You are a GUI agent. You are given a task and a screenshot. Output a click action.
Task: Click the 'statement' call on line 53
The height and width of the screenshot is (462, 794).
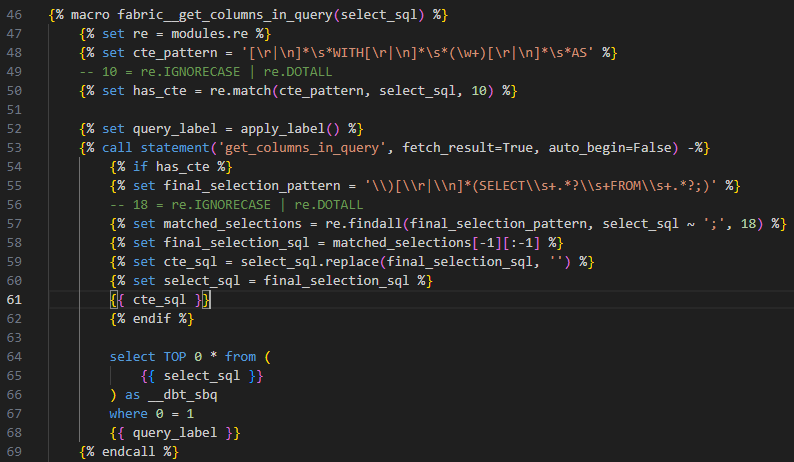tap(175, 148)
